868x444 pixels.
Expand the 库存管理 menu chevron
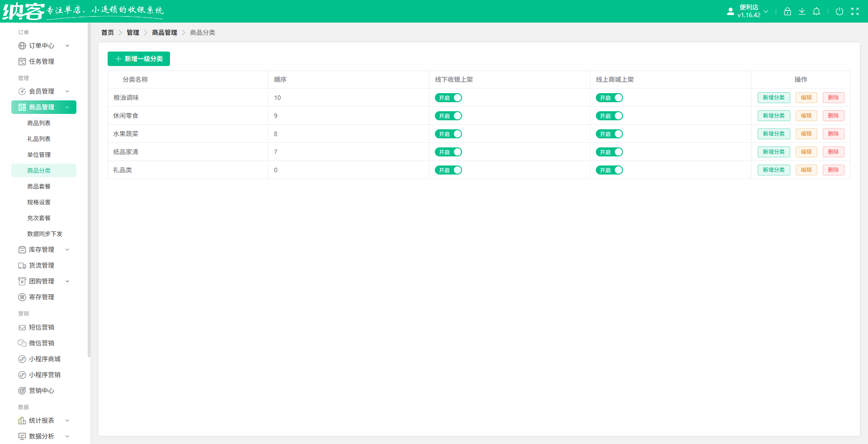(67, 250)
